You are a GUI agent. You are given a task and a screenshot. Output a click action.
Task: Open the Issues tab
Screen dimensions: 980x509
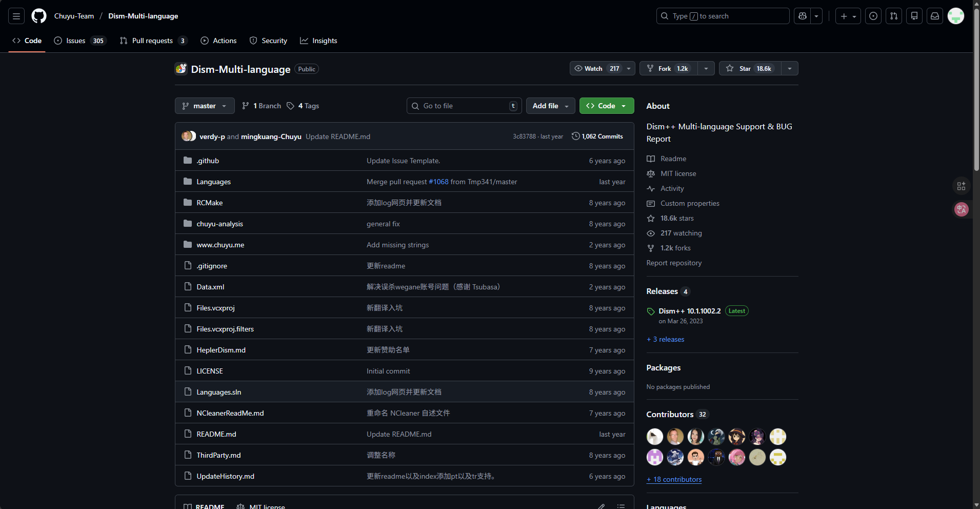point(79,41)
